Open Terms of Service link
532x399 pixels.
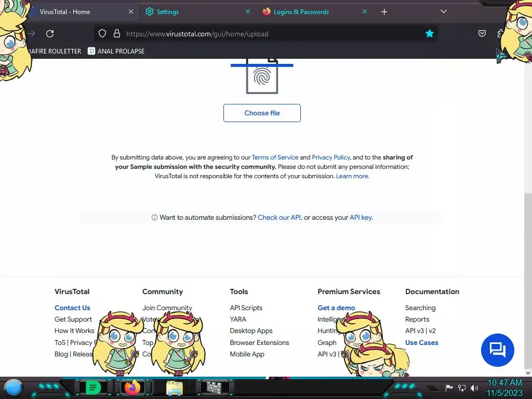click(275, 157)
